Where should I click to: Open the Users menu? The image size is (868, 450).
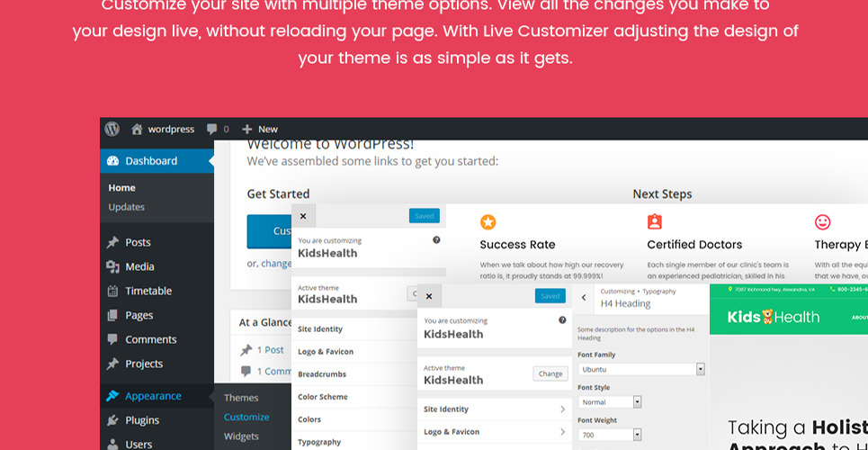(x=157, y=444)
